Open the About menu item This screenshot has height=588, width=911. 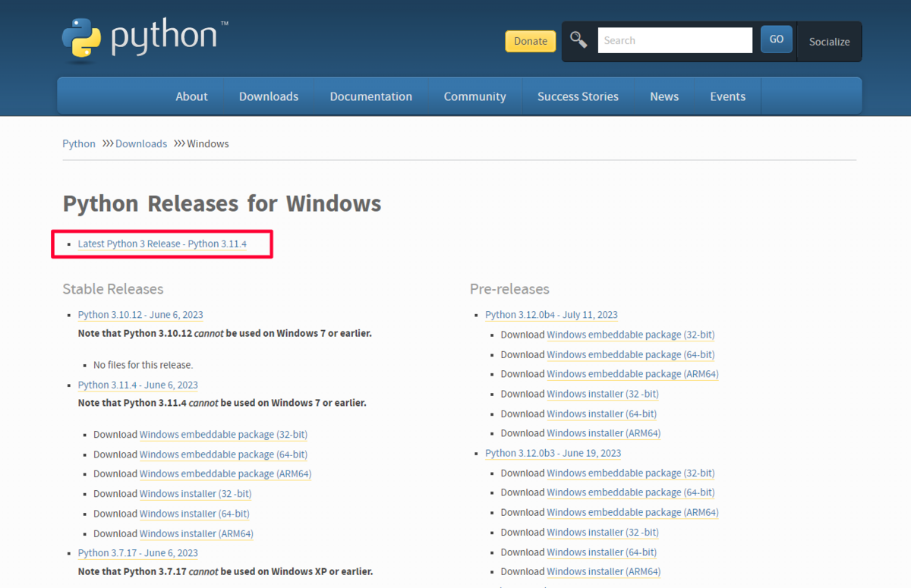pos(191,96)
